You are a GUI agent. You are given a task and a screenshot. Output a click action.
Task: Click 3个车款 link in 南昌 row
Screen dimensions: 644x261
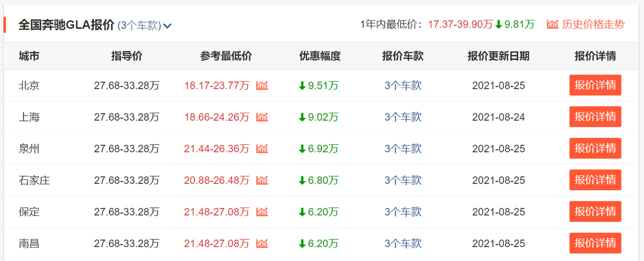[x=403, y=244]
